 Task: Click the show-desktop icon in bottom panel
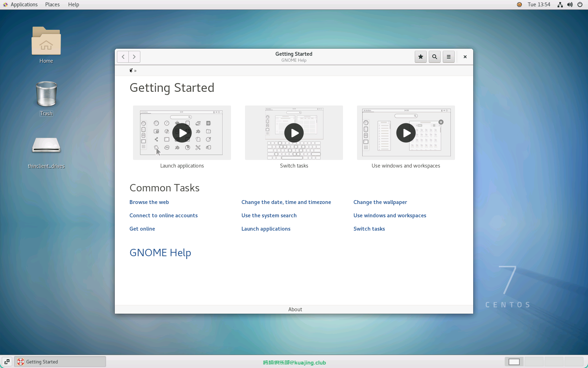pyautogui.click(x=7, y=362)
